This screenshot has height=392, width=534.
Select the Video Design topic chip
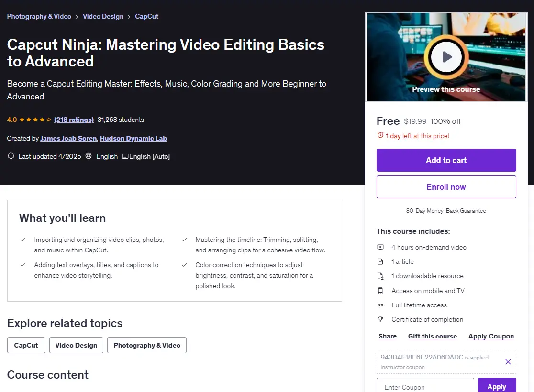76,345
